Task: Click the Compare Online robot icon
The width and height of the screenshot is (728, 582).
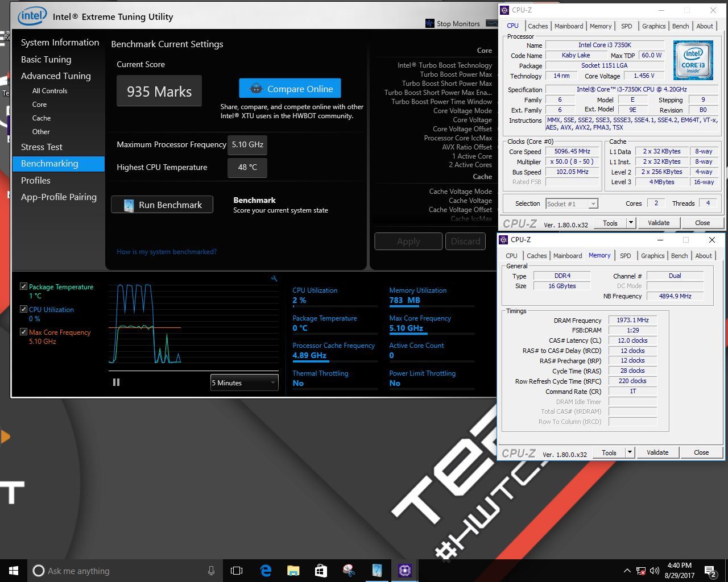Action: (x=256, y=89)
